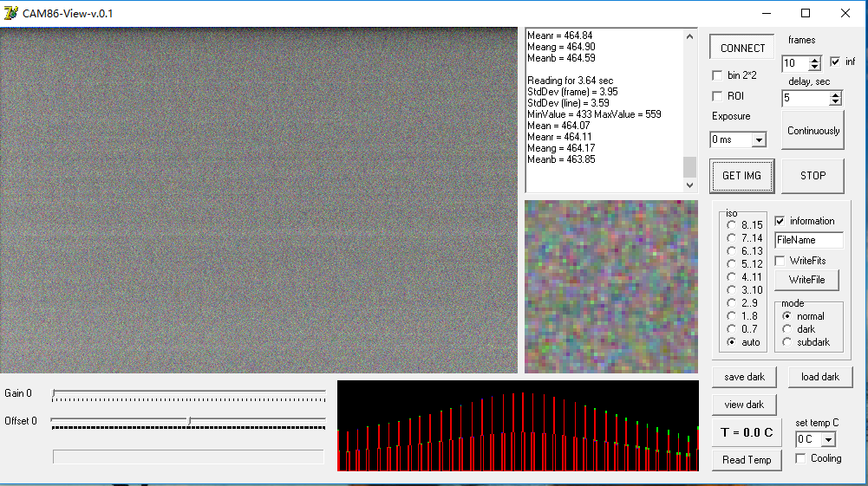Click the 'Meanb = 463.85' log line
Viewport: 868px width, 486px height.
tap(561, 159)
